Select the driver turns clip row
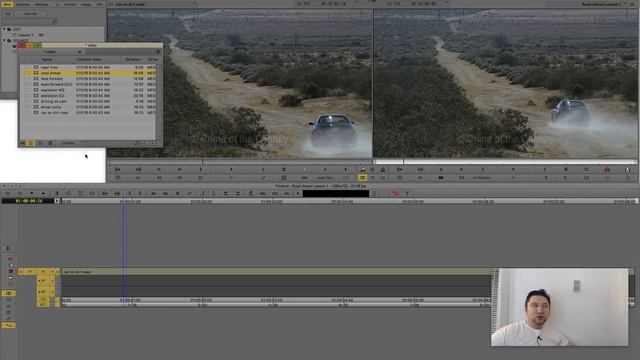 (x=88, y=107)
